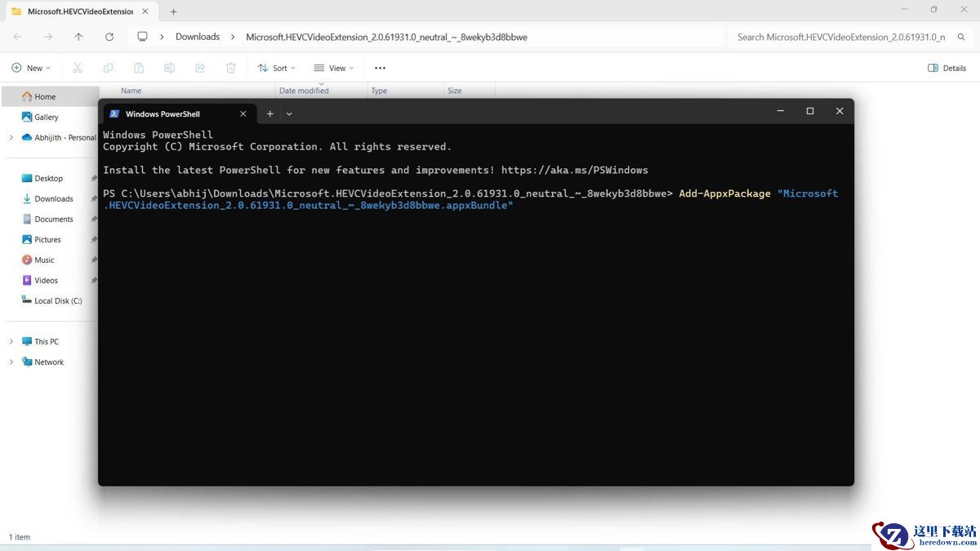Expand the Abhijith - Personal OneDrive node
980x551 pixels.
(x=11, y=138)
